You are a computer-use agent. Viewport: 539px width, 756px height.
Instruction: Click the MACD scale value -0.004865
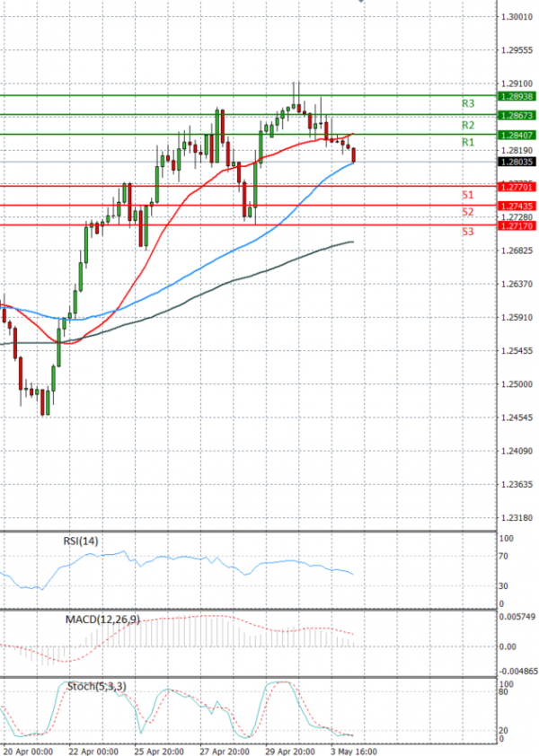(518, 671)
